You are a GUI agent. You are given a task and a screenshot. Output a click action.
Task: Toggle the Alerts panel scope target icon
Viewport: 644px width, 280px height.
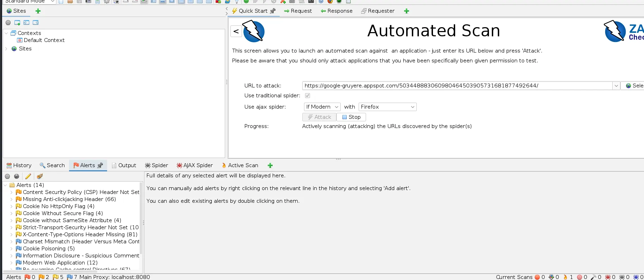pyautogui.click(x=7, y=176)
